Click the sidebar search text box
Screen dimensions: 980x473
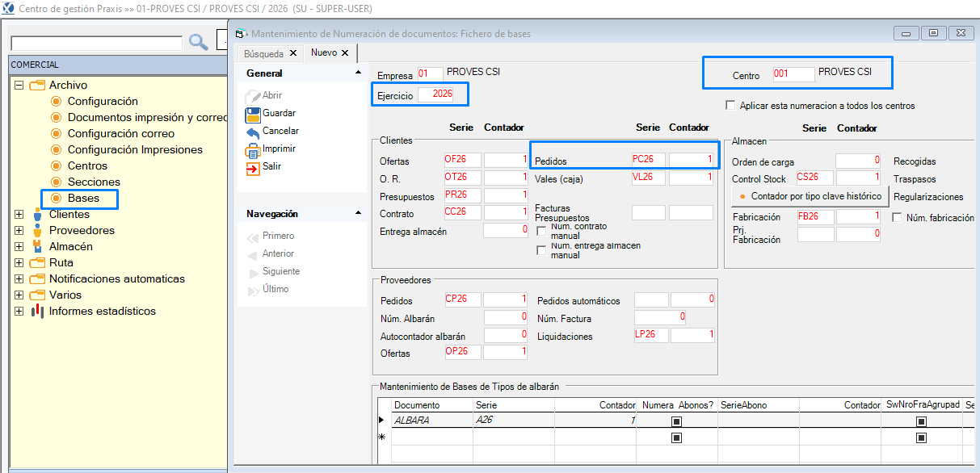97,43
